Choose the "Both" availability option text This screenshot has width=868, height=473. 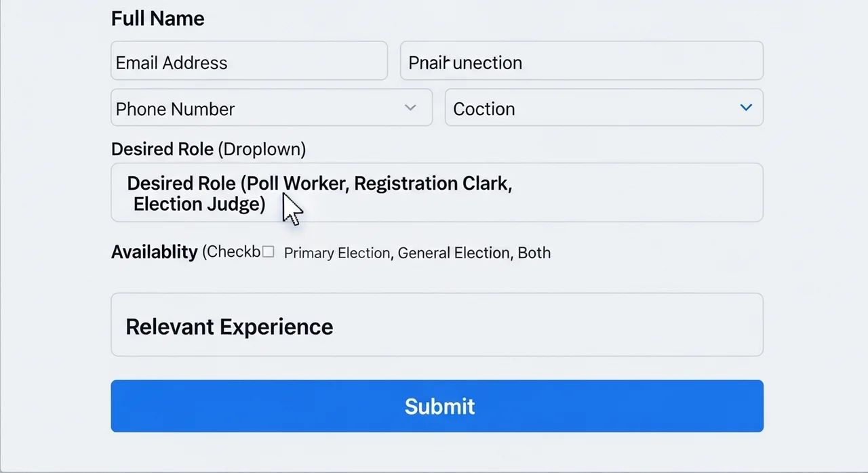point(534,253)
